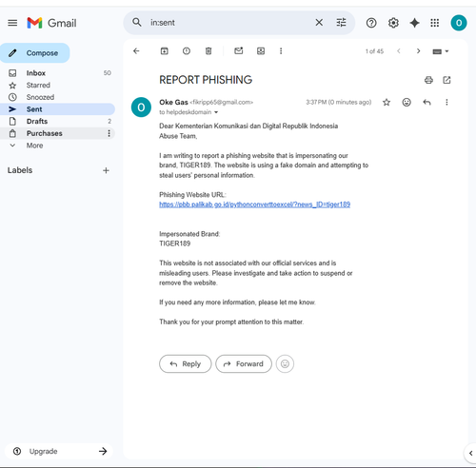Image resolution: width=476 pixels, height=468 pixels.
Task: Open Settings gear icon
Action: point(393,23)
